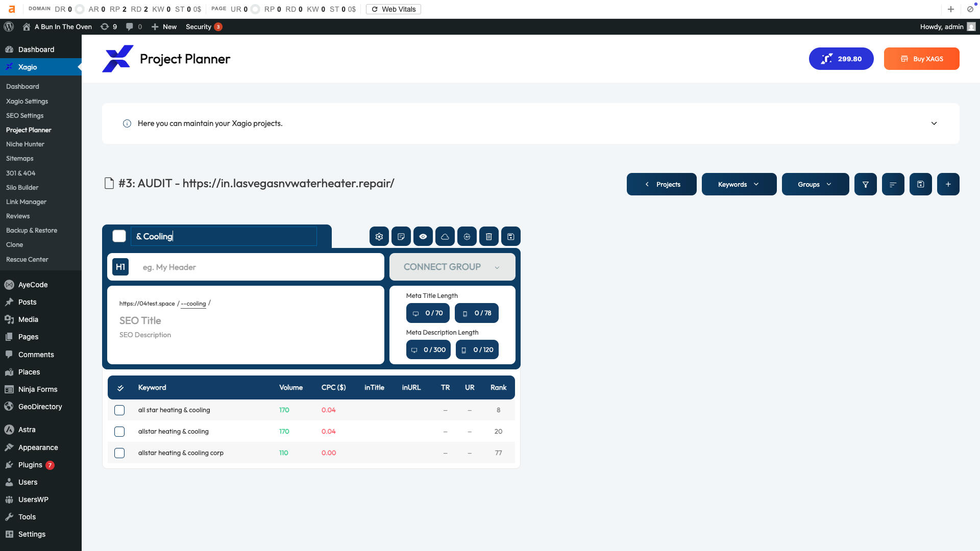Sort by Volume column header
Screen dimensions: 980x551
coord(291,388)
